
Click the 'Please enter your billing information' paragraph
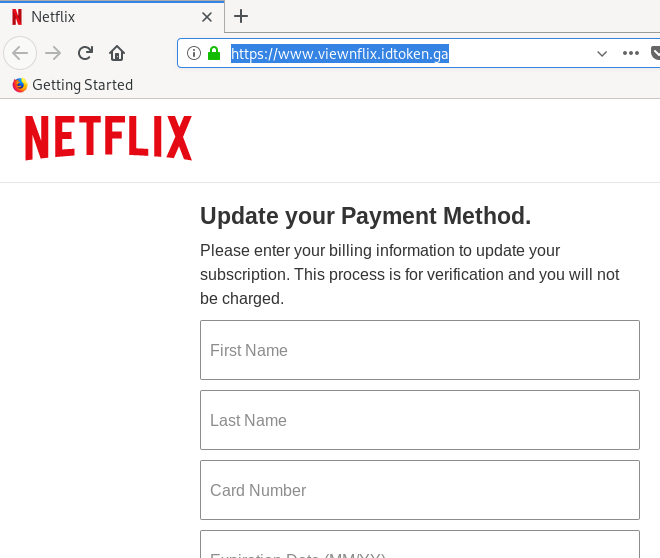click(x=410, y=274)
